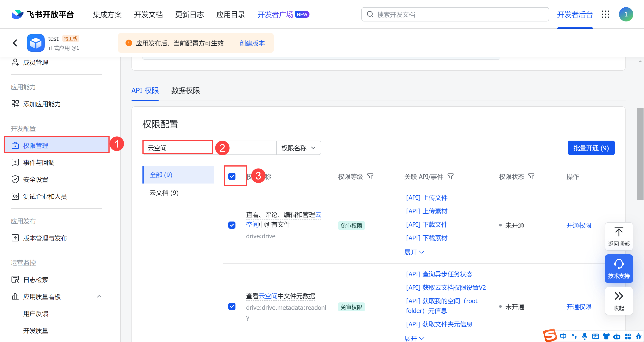
Task: Open 开发文档 in top navigation
Action: click(148, 15)
